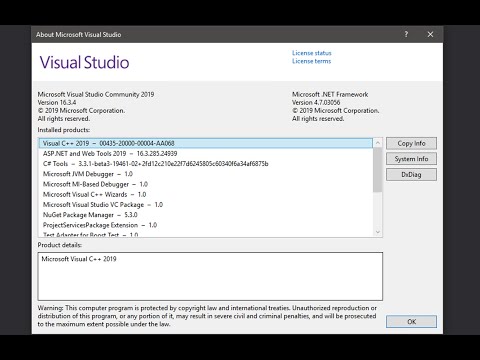Click the Copy Info button

point(411,143)
